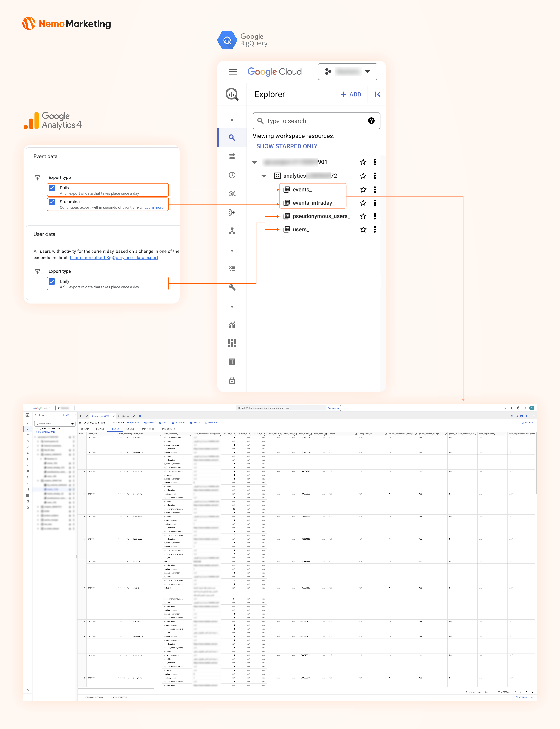560x729 pixels.
Task: Open Analytics Hub icon in large sidebar
Action: [x=232, y=194]
